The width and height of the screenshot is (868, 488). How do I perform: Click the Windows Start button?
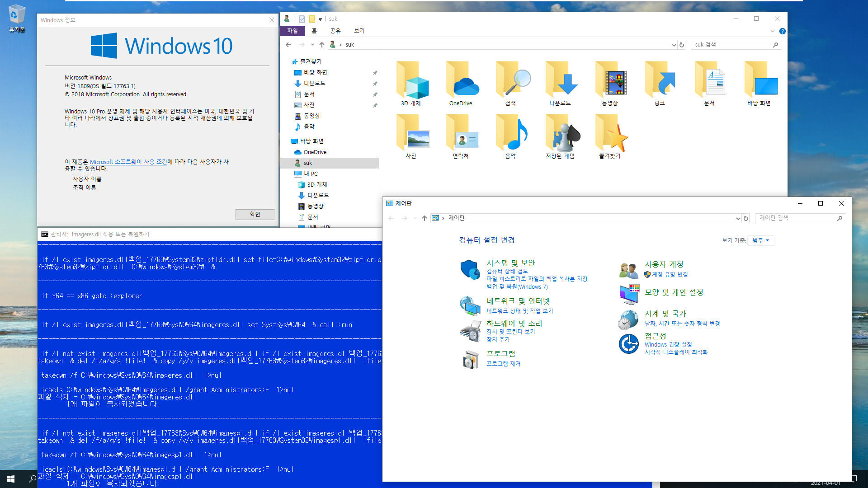click(x=11, y=479)
